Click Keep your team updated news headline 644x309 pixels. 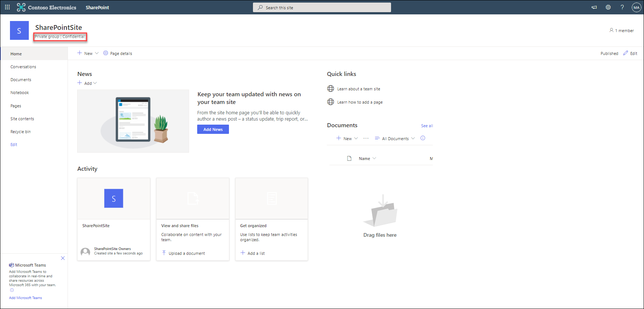tap(249, 98)
